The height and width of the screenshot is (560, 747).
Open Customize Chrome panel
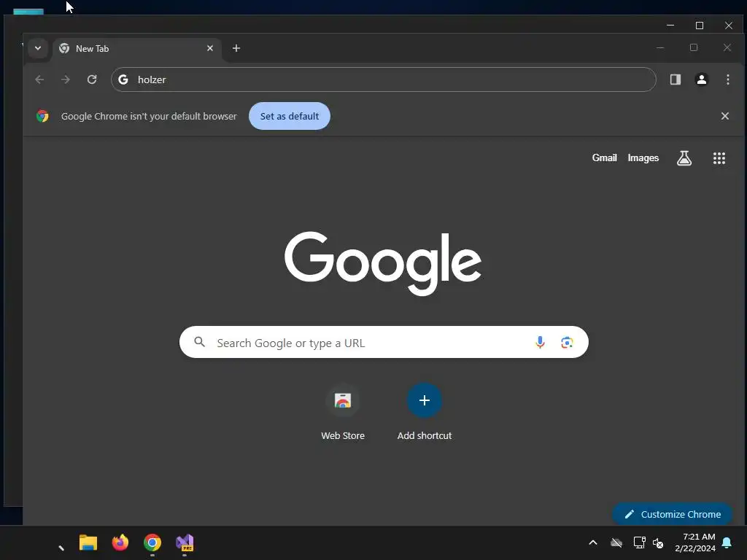[672, 514]
